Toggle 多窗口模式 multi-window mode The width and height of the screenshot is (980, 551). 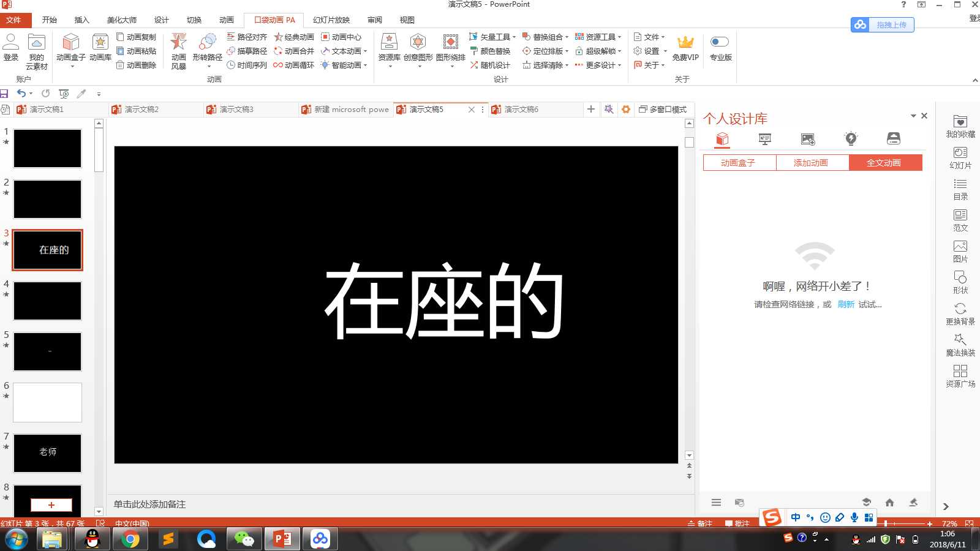663,110
